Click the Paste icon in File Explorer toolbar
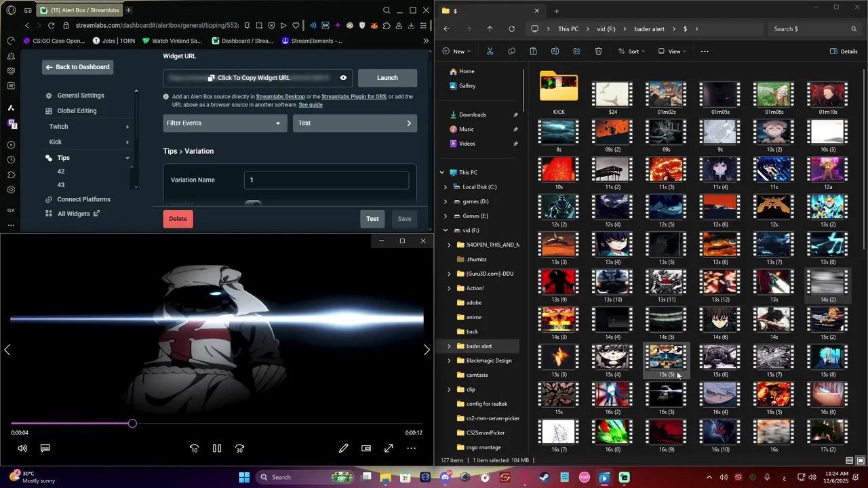The width and height of the screenshot is (868, 488). (x=533, y=52)
